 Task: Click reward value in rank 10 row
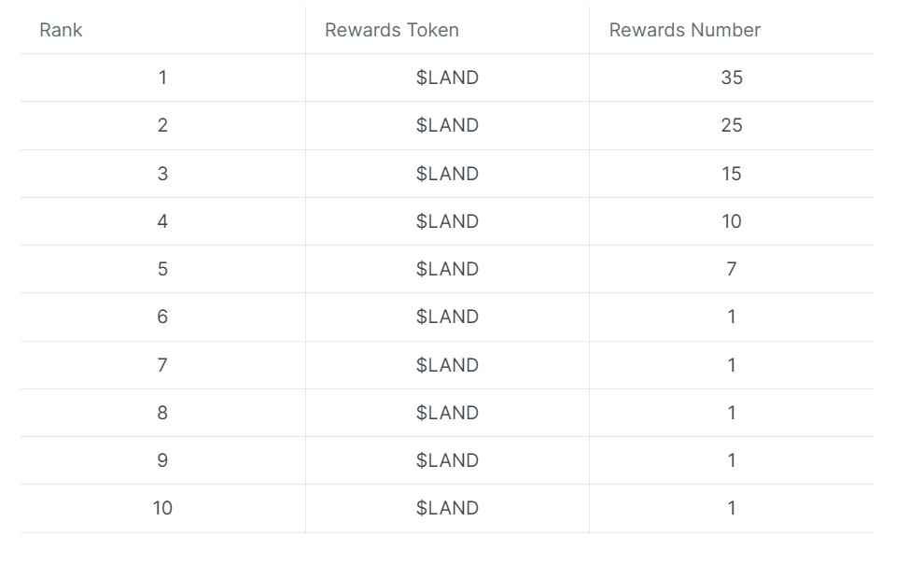pos(732,509)
